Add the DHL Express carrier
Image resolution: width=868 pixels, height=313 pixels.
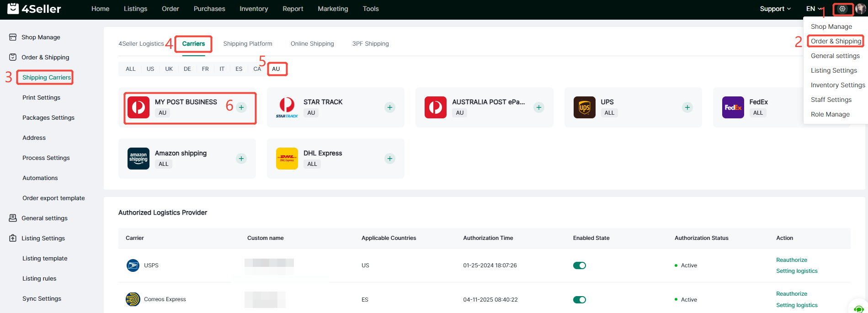(x=389, y=159)
